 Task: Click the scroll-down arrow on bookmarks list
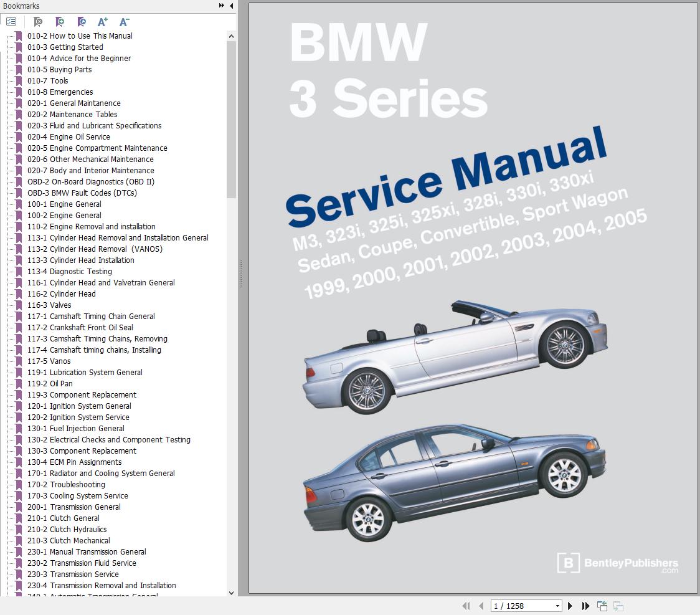(231, 593)
